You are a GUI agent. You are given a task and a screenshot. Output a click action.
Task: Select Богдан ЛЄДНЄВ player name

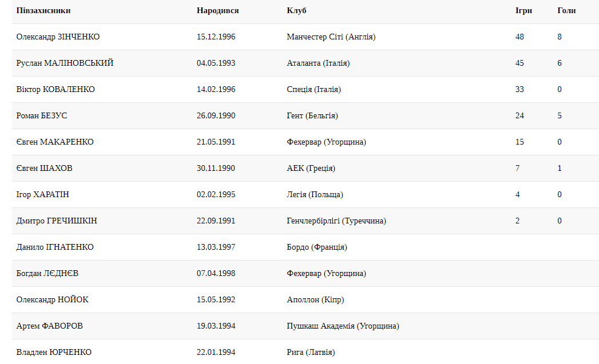pos(47,273)
